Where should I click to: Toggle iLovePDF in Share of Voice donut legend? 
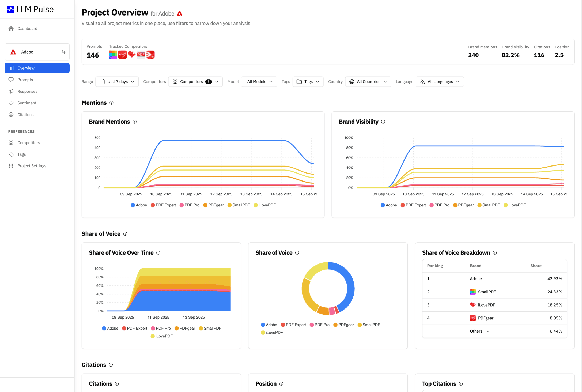click(x=272, y=333)
